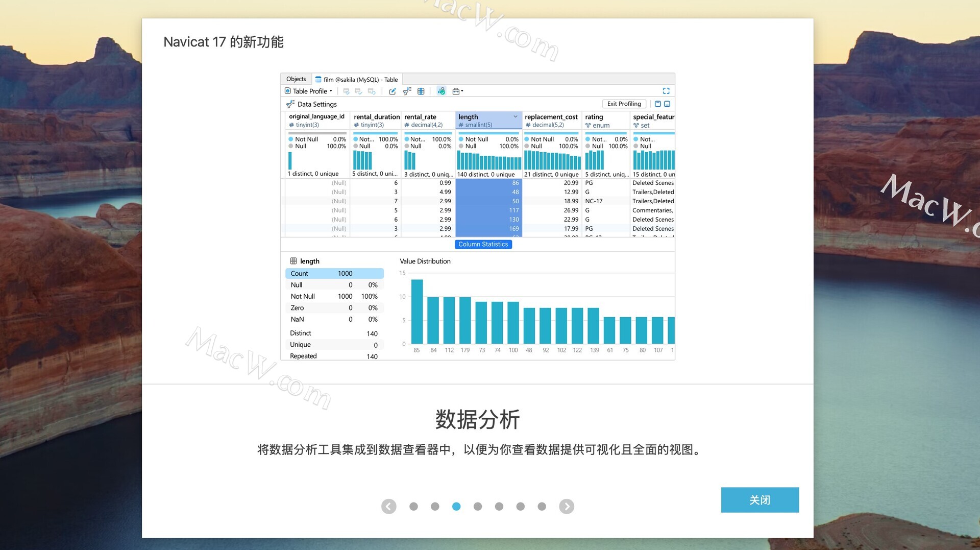Expand the length column header chevron
Screen dimensions: 980x550
pos(516,117)
